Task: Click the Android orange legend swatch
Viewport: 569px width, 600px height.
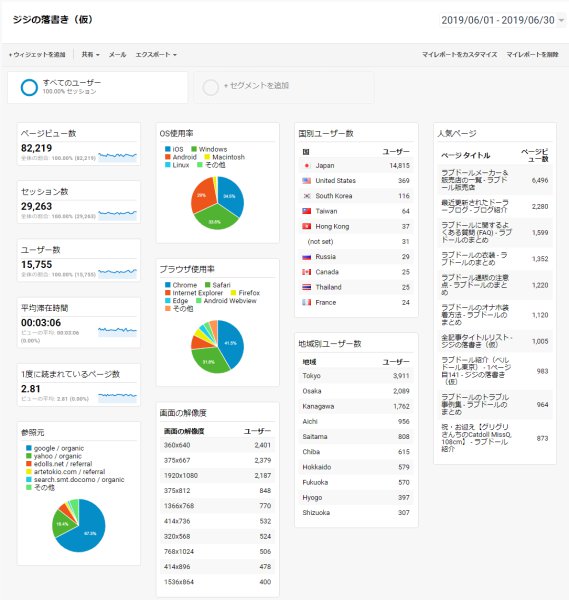Action: [x=167, y=157]
